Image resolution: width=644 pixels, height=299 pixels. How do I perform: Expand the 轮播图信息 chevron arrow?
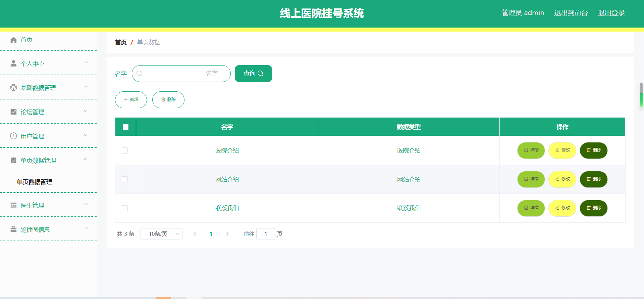pos(86,228)
